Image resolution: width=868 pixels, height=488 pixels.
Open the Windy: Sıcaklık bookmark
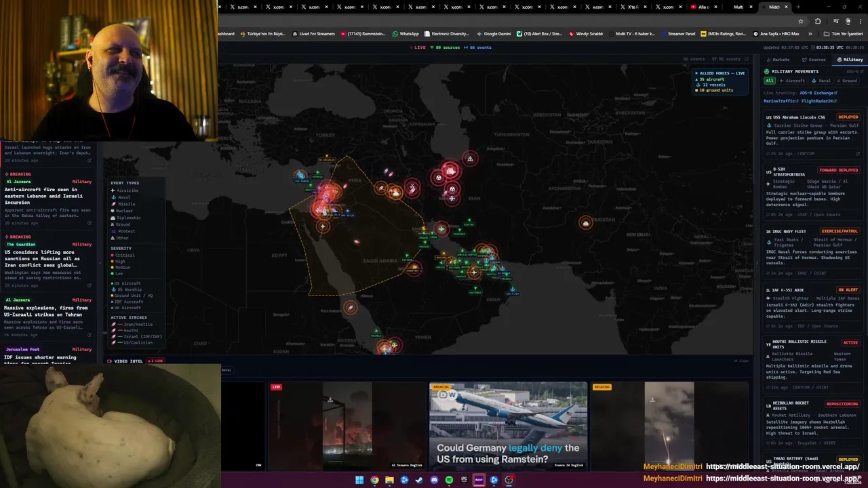[586, 34]
